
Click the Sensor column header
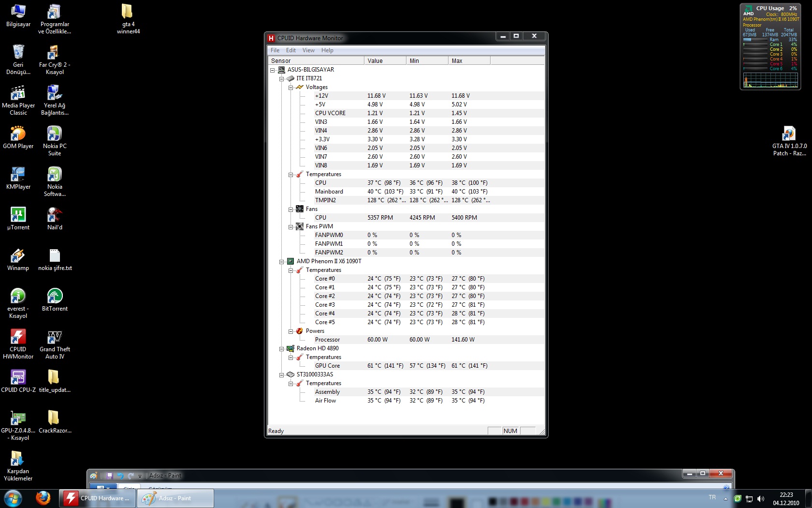[x=316, y=60]
